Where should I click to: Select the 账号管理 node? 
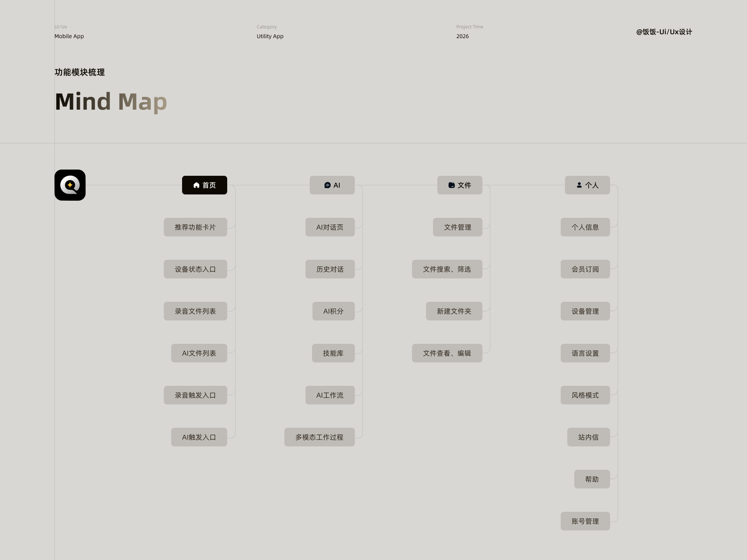[x=585, y=521]
